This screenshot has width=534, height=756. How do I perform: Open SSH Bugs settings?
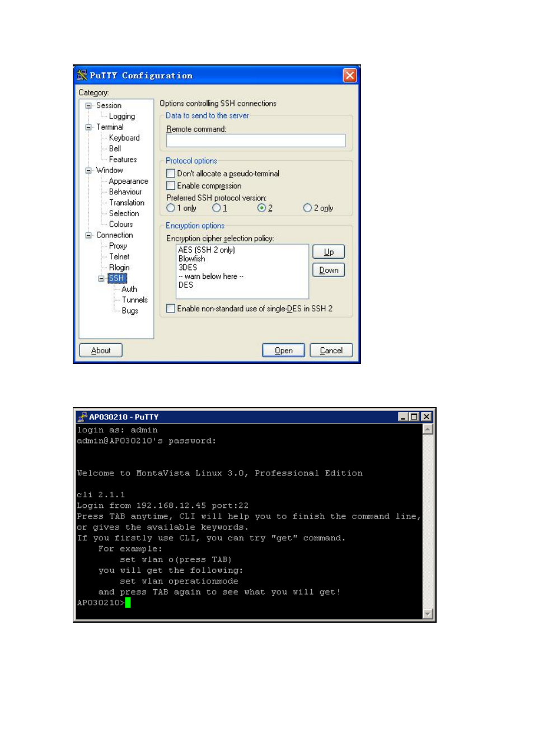130,311
